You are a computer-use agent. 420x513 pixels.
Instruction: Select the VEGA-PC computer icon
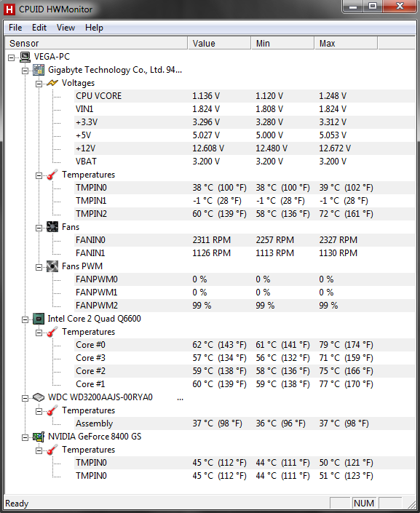(25, 57)
